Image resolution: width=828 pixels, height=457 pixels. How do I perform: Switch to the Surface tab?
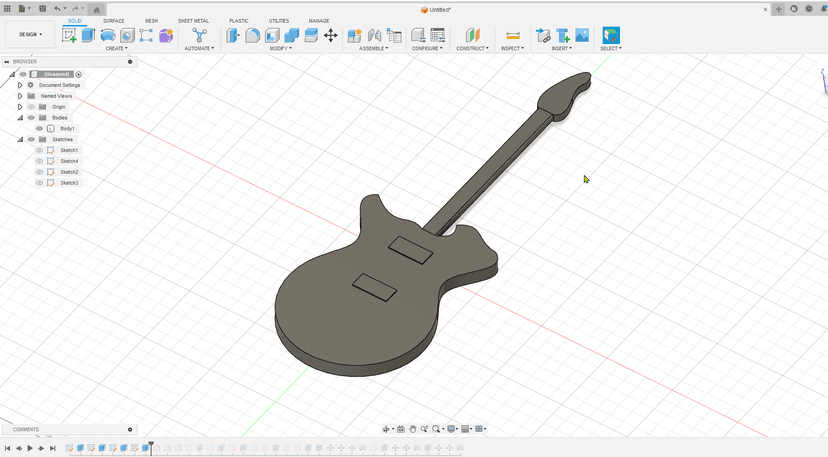(114, 20)
